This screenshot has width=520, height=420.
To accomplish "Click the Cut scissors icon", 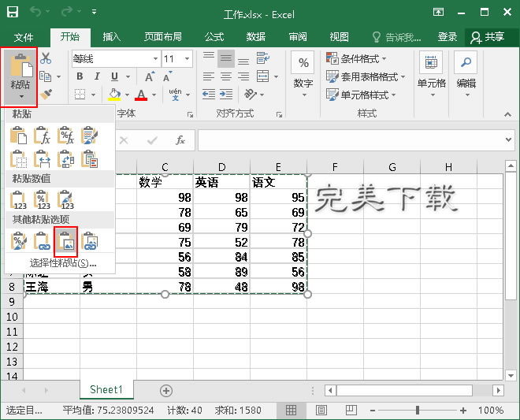I will tap(46, 58).
